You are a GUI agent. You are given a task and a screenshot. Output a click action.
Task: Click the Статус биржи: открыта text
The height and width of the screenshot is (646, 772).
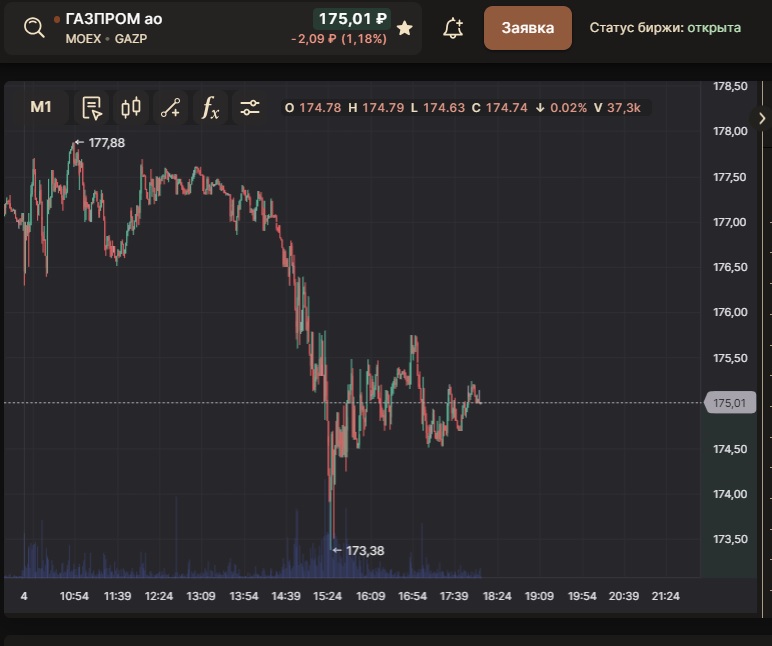coord(665,28)
